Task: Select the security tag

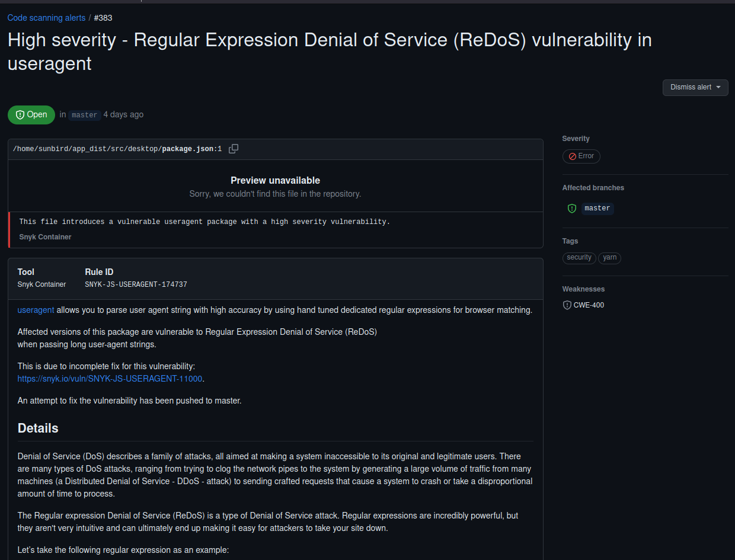Action: tap(579, 258)
